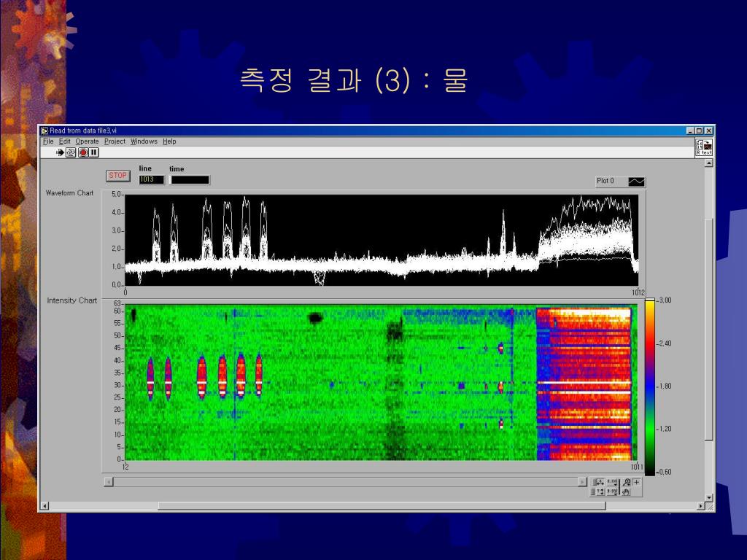Maximize the Read from data file3.vi window

tap(699, 131)
